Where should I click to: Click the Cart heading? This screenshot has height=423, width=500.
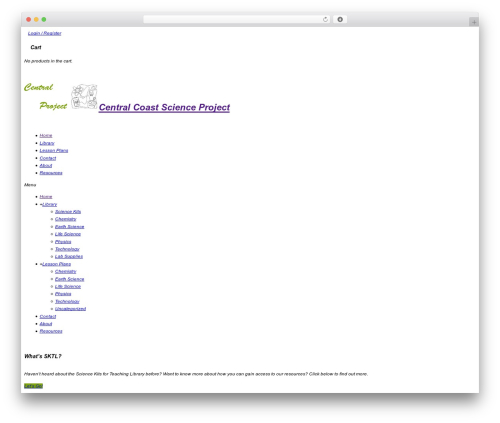(36, 47)
